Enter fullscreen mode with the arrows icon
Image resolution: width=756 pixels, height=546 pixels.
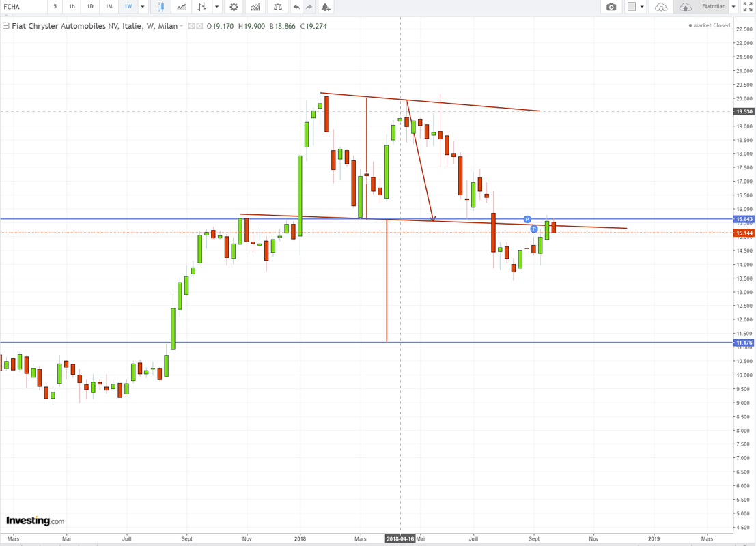click(747, 7)
